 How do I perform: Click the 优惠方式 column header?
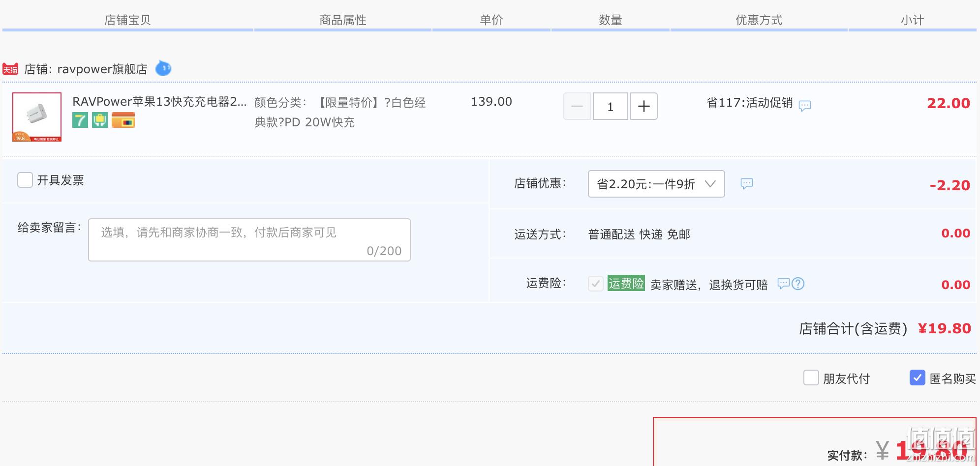(759, 20)
